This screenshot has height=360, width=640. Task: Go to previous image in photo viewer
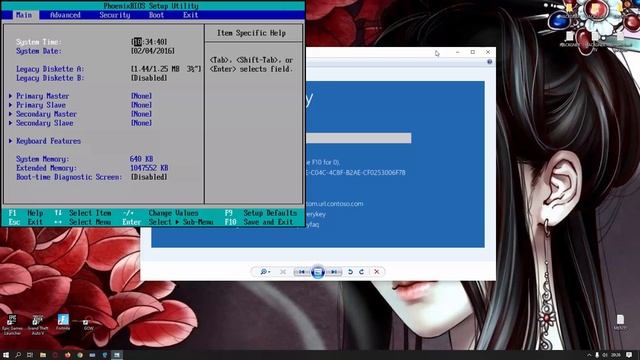[302, 272]
